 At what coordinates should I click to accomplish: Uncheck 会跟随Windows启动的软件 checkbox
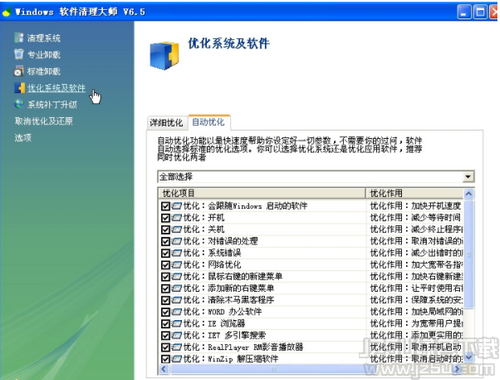[x=165, y=206]
